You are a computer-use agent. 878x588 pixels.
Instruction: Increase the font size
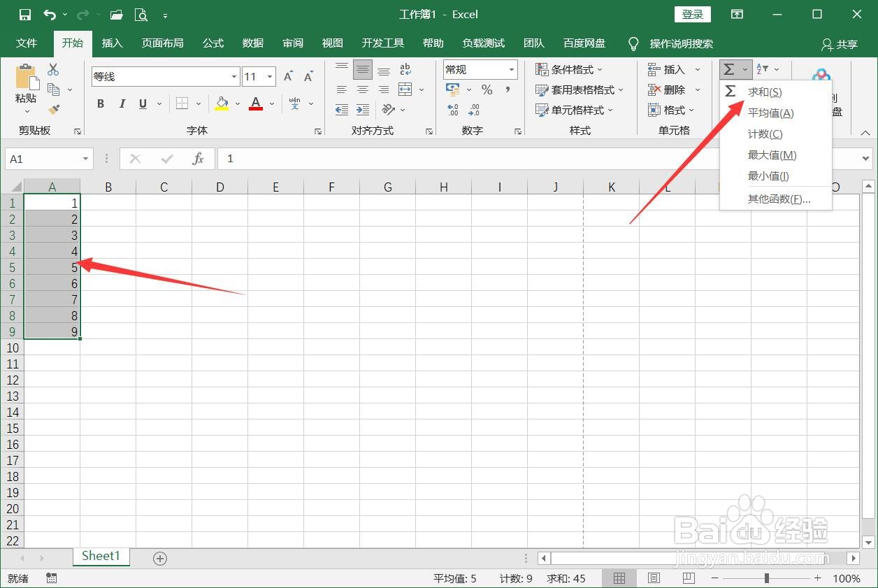[x=288, y=76]
